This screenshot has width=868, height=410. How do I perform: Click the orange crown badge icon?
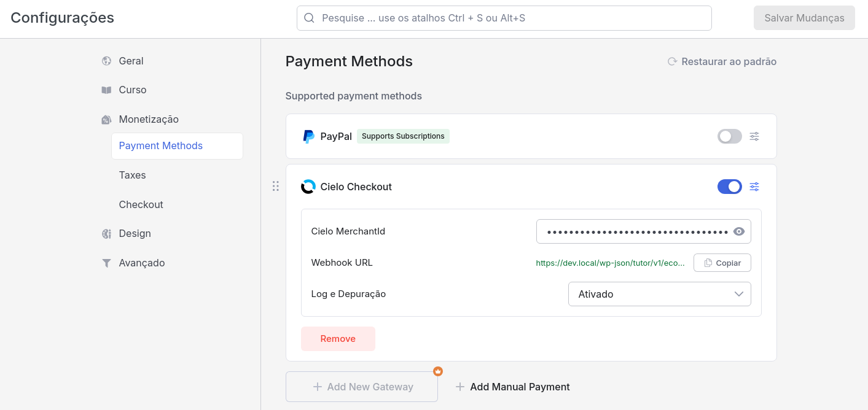[438, 371]
